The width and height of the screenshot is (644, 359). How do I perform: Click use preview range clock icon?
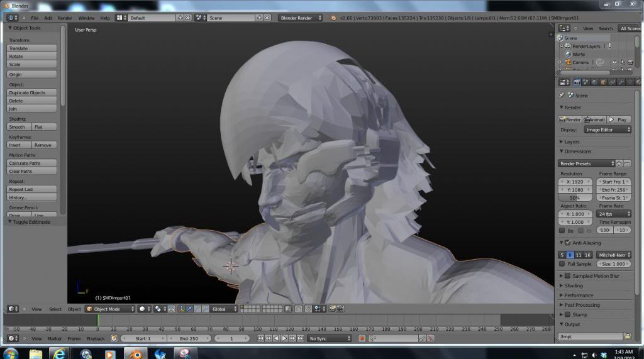[x=114, y=338]
